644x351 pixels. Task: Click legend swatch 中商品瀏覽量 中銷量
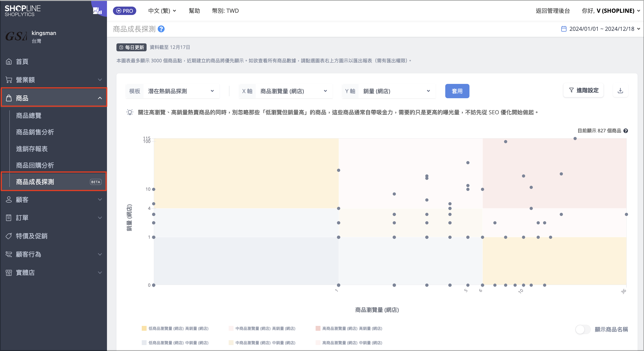(x=231, y=343)
